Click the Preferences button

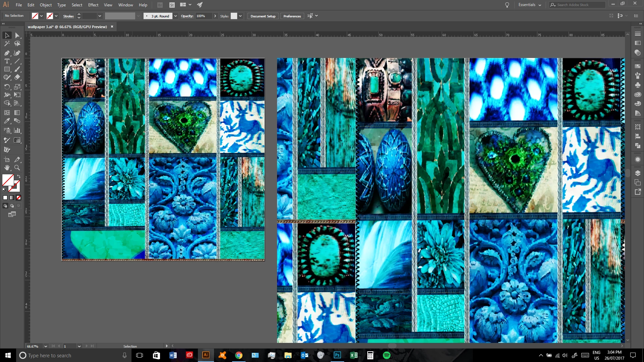coord(292,16)
